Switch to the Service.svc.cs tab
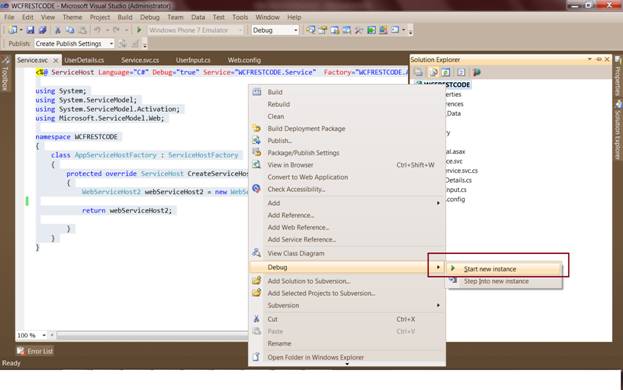 pos(140,60)
